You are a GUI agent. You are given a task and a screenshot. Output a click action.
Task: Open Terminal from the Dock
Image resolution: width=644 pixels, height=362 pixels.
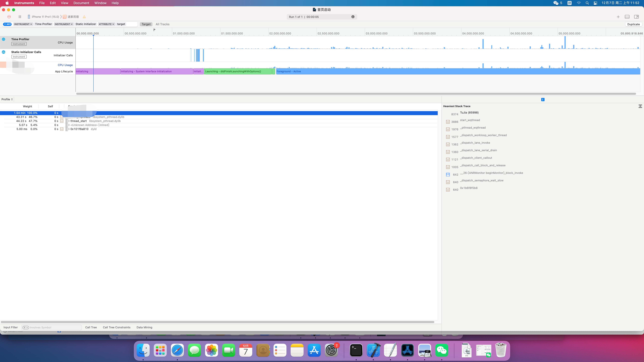356,350
